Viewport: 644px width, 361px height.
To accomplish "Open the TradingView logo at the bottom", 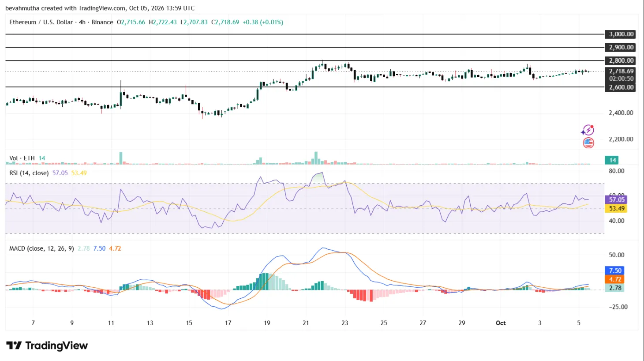I will [x=47, y=346].
